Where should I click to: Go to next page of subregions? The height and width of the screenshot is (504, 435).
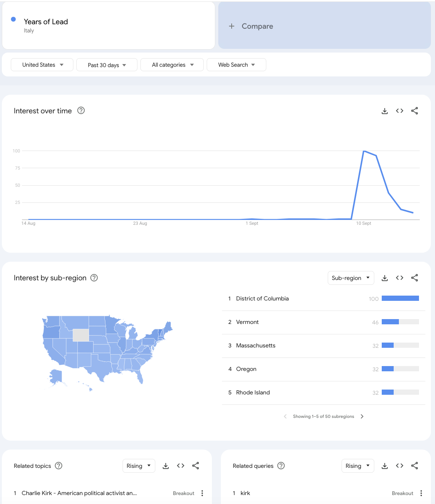[362, 416]
